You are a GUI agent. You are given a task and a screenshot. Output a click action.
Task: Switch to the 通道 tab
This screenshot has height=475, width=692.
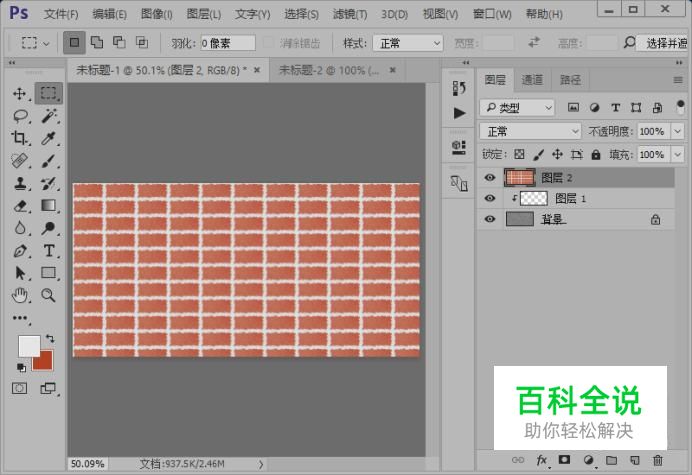click(532, 80)
